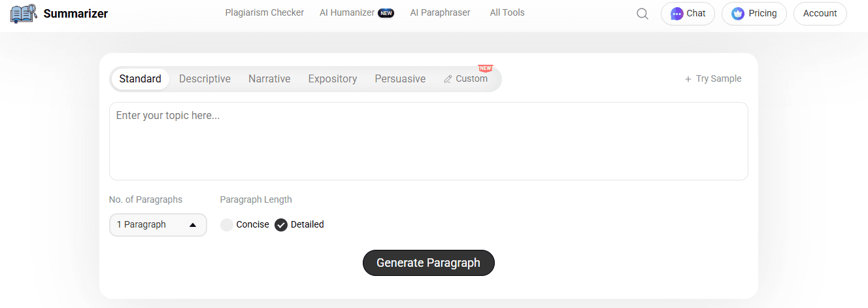Click the Pricing crown icon
The height and width of the screenshot is (308, 868).
click(738, 14)
